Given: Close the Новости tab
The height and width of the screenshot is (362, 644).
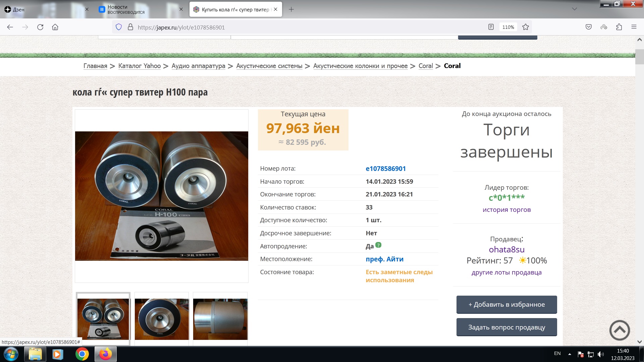Looking at the screenshot, I should (x=181, y=9).
